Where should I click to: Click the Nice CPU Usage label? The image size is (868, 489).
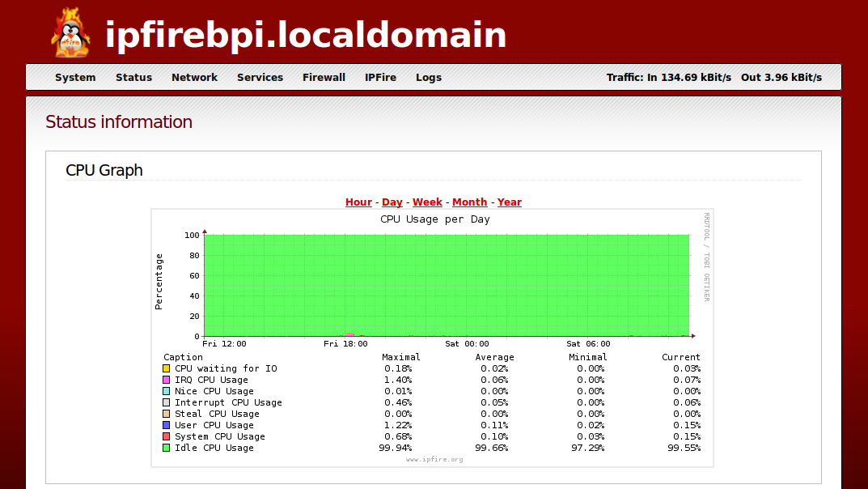pos(214,391)
